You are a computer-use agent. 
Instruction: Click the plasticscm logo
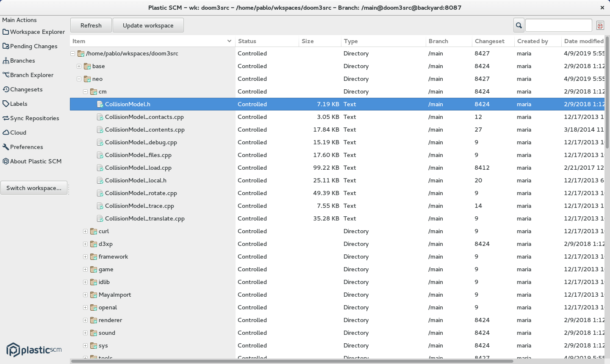pyautogui.click(x=34, y=350)
